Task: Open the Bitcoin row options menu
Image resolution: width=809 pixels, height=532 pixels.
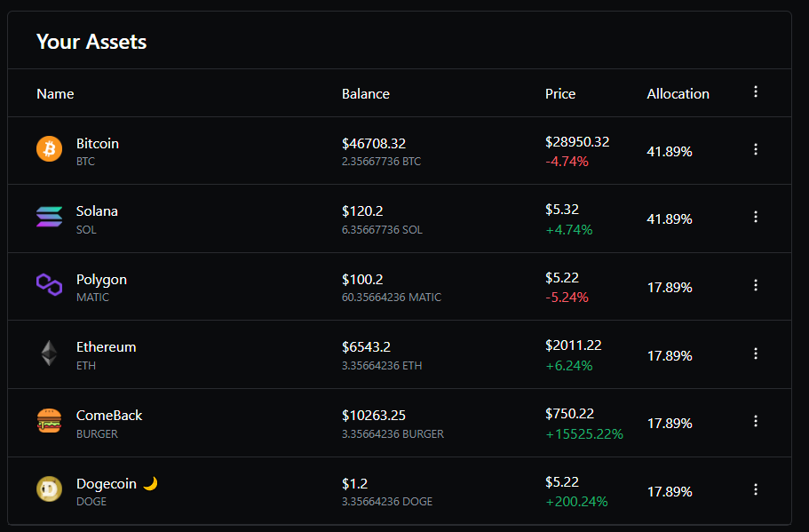Action: pyautogui.click(x=756, y=149)
